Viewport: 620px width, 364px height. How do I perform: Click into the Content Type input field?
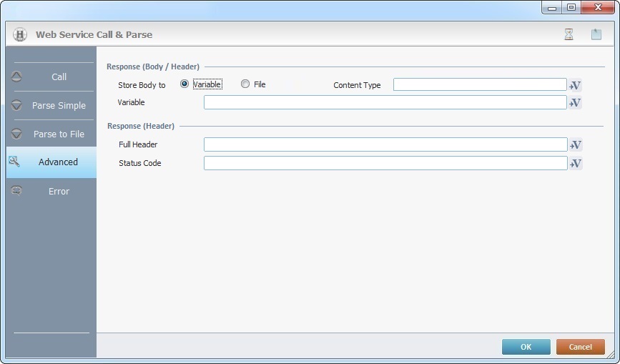pyautogui.click(x=479, y=85)
